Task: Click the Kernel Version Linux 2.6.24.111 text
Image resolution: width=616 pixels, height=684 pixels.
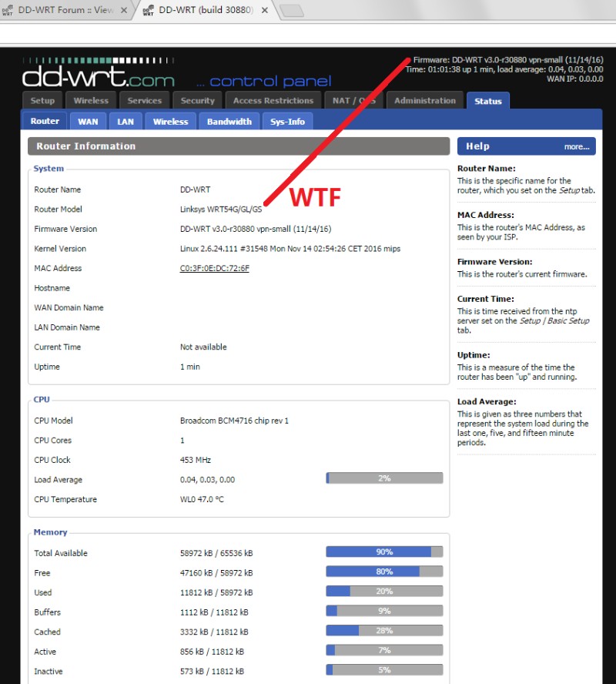Action: pos(290,248)
